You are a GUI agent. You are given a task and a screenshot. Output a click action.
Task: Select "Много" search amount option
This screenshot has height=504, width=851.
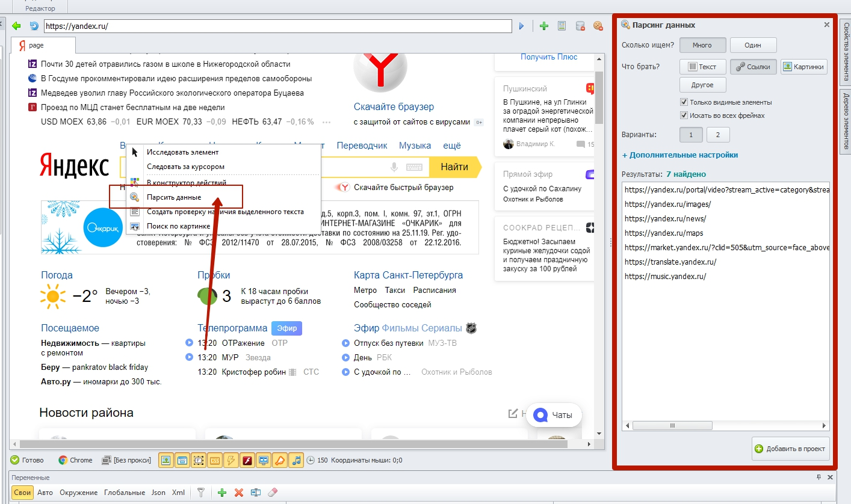[702, 45]
